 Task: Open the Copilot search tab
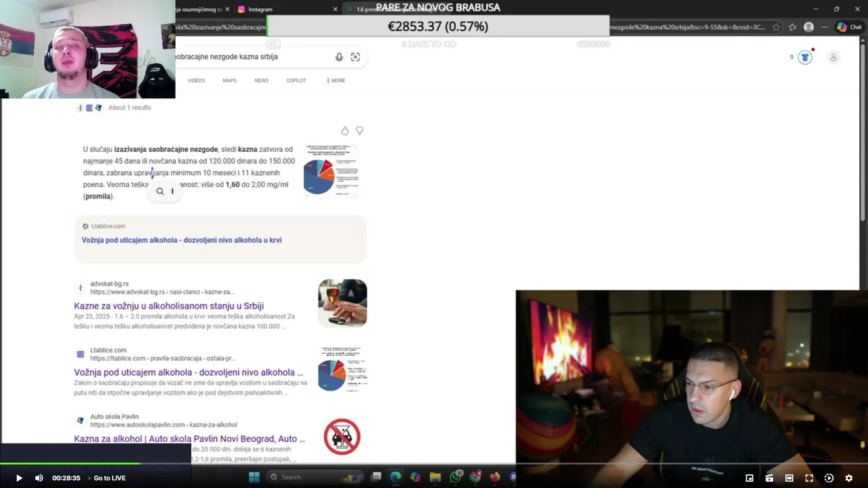point(296,81)
